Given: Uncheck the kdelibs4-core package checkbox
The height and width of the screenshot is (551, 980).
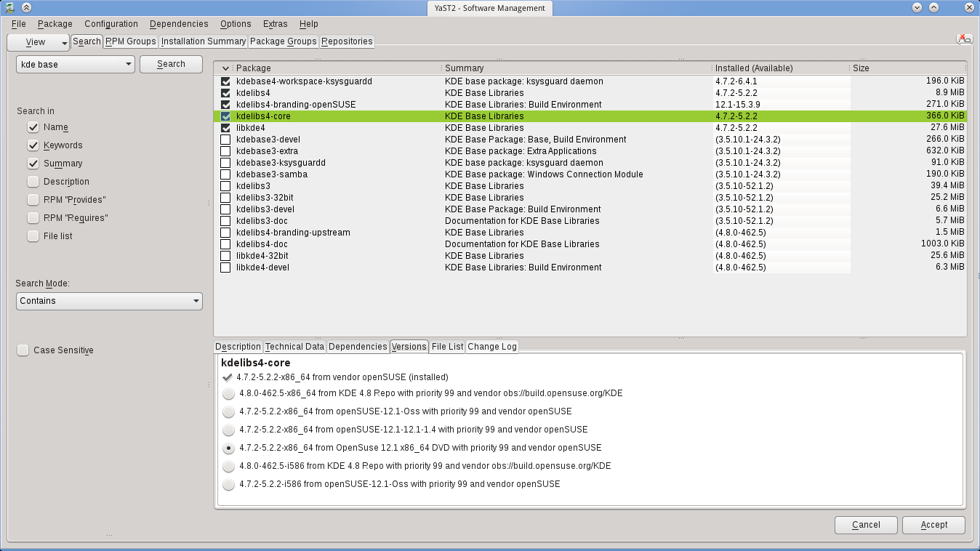Looking at the screenshot, I should coord(225,116).
